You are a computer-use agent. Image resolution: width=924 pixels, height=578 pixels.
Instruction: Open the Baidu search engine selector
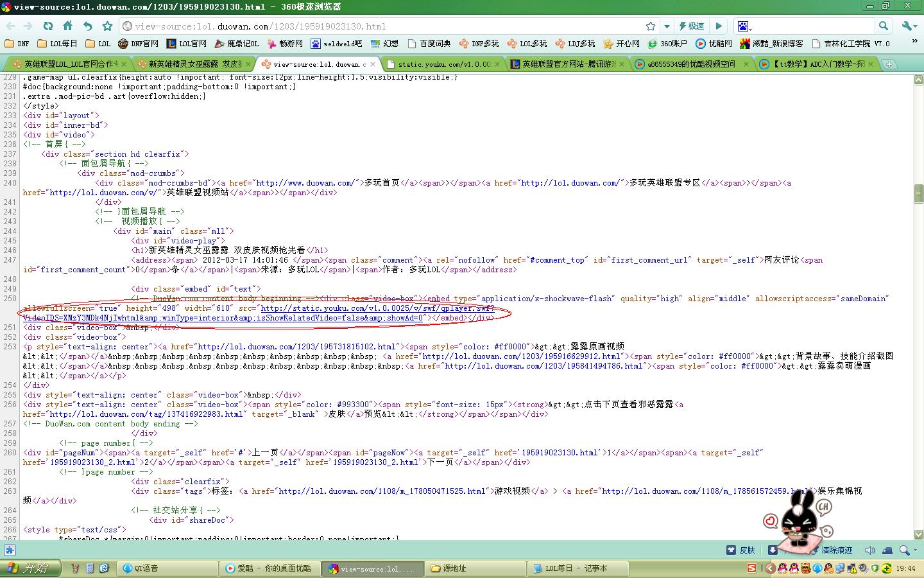[x=744, y=26]
